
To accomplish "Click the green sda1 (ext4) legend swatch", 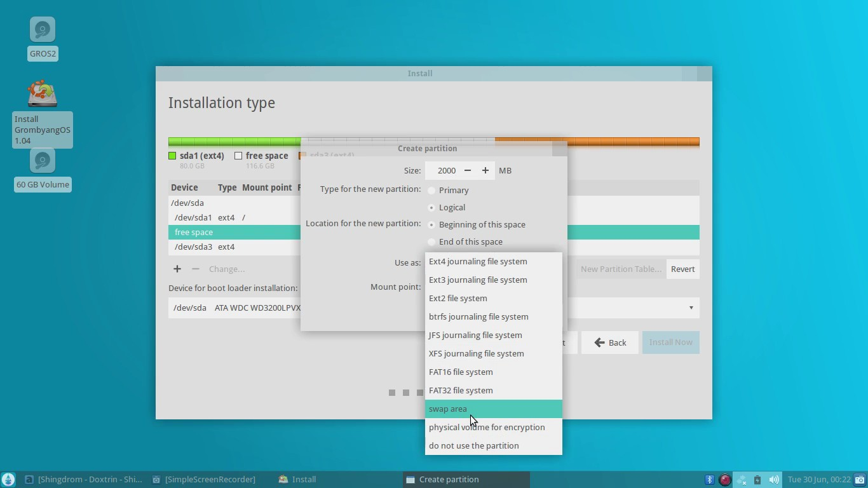I will pos(172,156).
